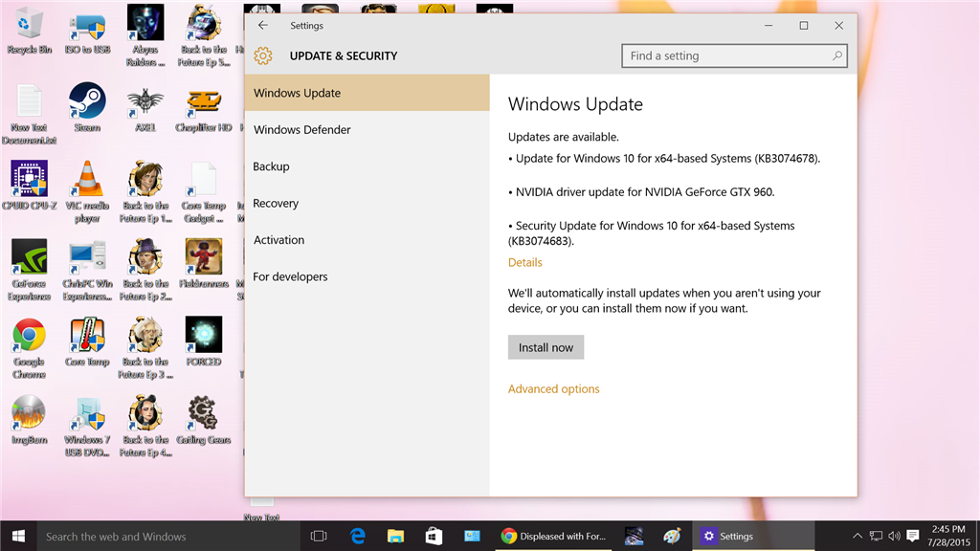Click the Security Update KB3074683 text

point(651,233)
